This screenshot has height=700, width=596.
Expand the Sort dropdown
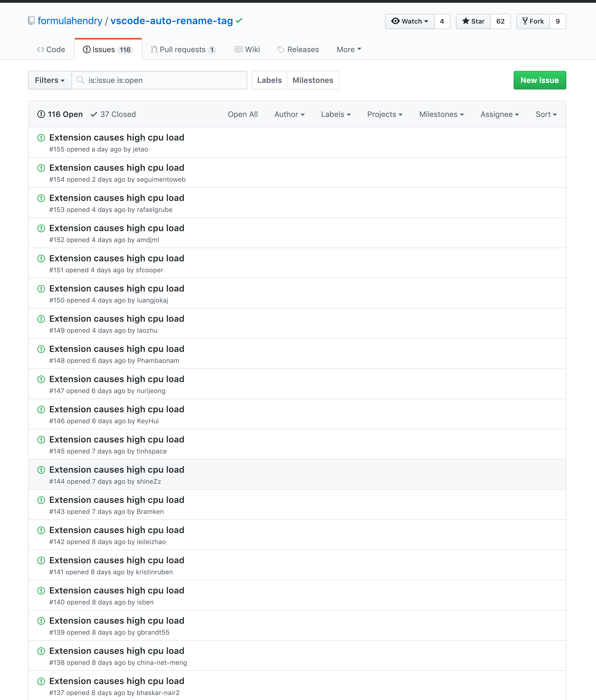546,114
